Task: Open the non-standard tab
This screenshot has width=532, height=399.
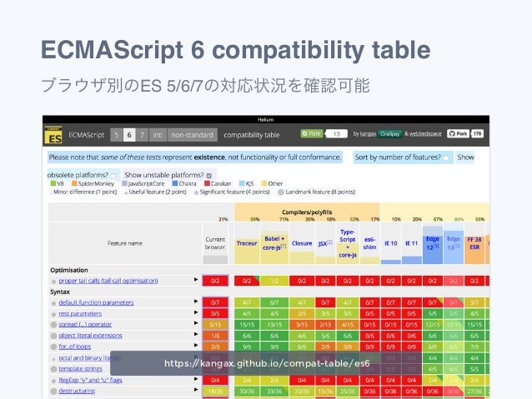Action: coord(192,135)
